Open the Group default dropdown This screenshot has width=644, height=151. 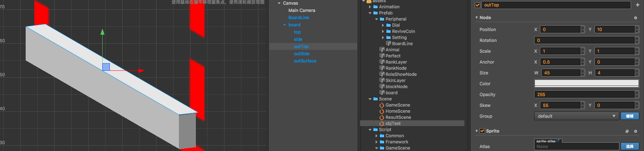[576, 116]
